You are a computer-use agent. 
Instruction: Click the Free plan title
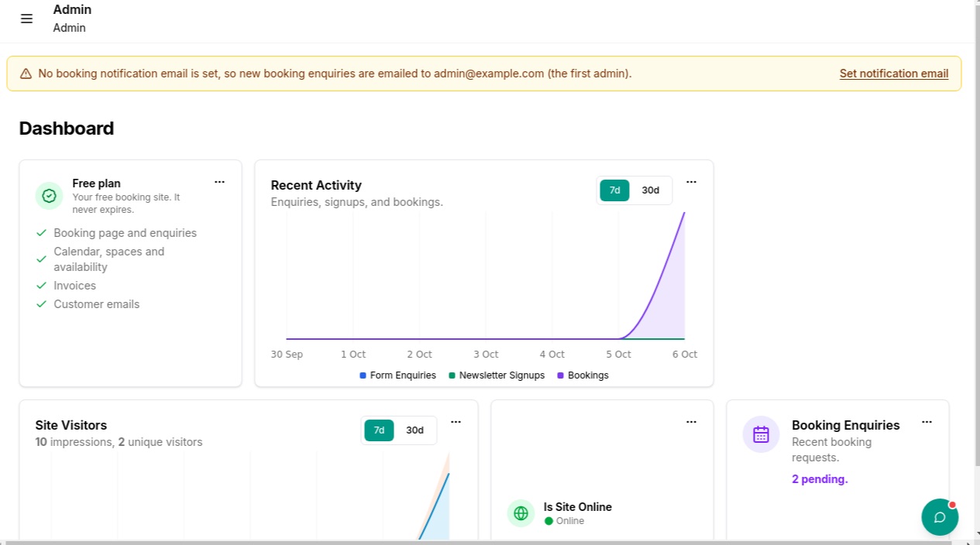click(96, 183)
